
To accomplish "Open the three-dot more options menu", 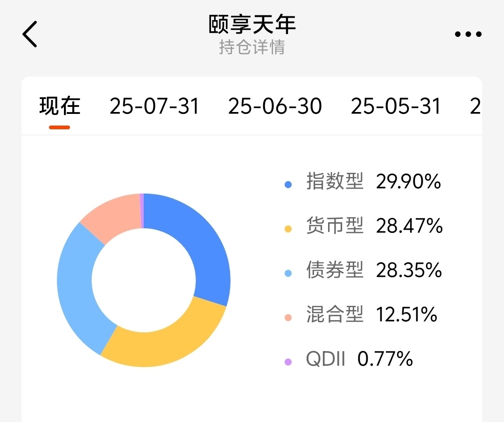I will tap(468, 34).
